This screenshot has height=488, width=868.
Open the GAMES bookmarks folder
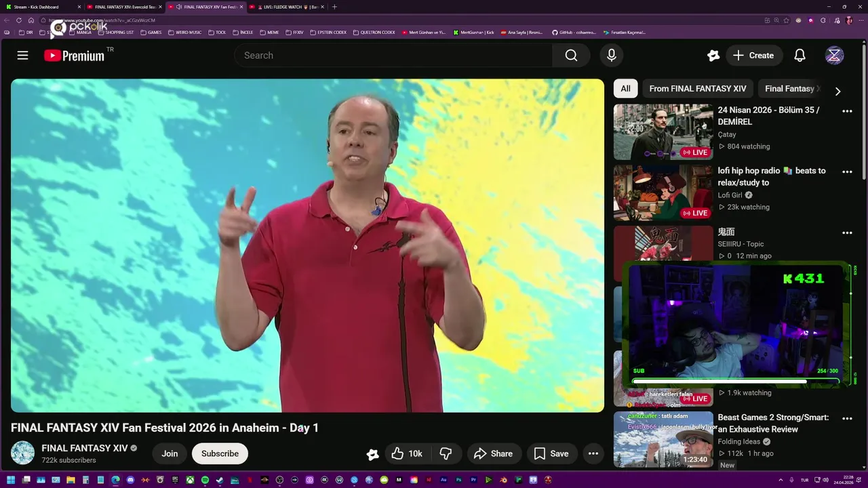[151, 33]
